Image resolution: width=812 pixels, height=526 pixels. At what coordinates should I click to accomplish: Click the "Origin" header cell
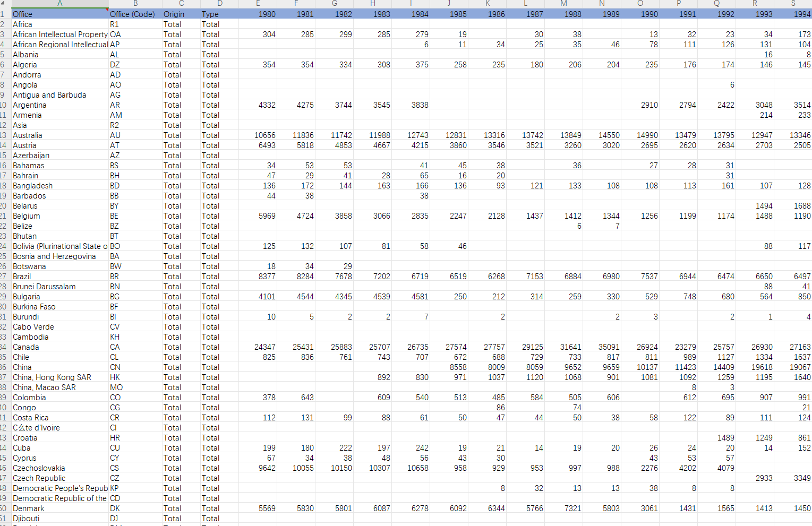(181, 14)
